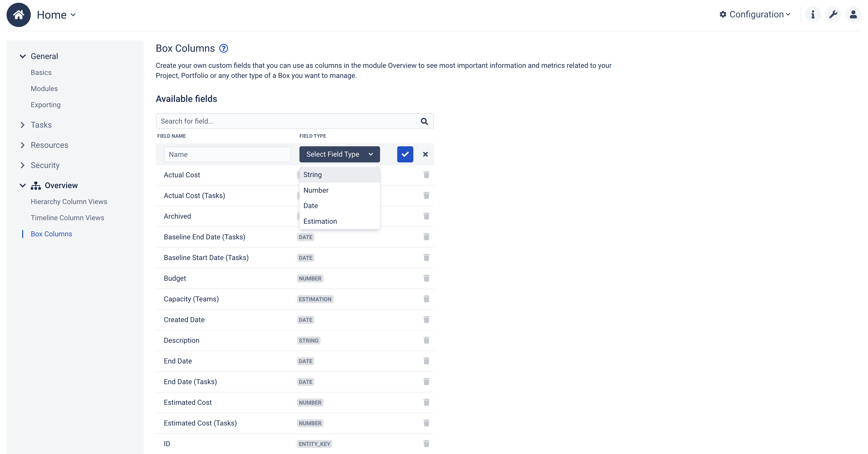The image size is (868, 454).
Task: Confirm the new field with checkmark button
Action: (x=405, y=154)
